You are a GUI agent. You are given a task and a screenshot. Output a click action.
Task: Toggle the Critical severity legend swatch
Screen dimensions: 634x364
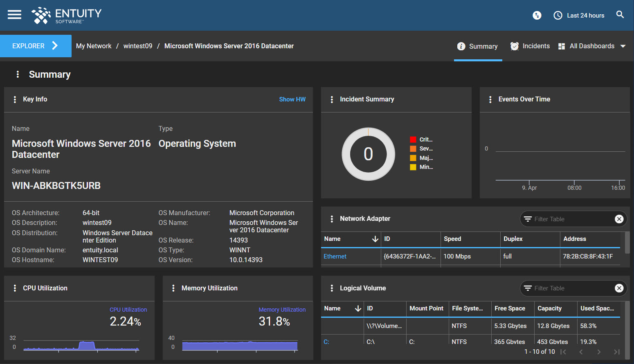pyautogui.click(x=413, y=139)
